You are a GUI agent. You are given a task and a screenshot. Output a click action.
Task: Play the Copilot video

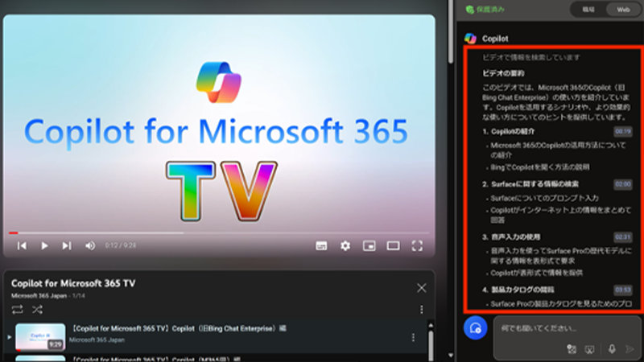[44, 245]
